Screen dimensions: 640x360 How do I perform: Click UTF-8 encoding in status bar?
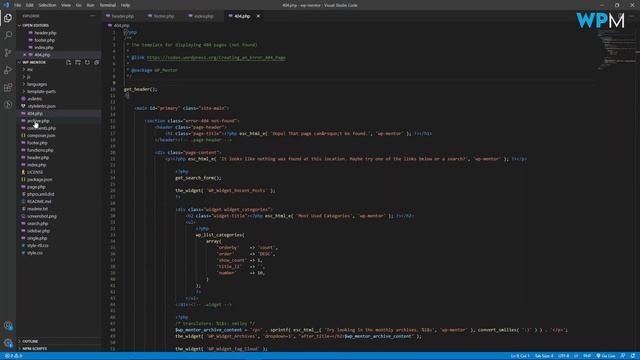(x=564, y=356)
